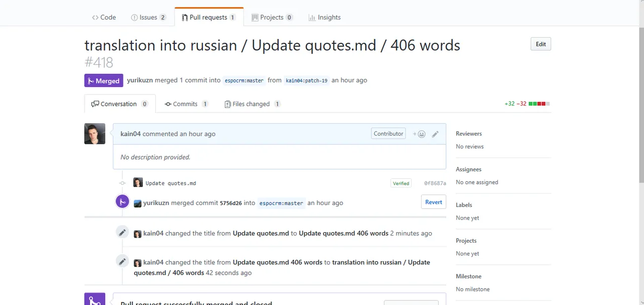Open the add reaction emoji picker
This screenshot has height=305, width=644.
419,134
